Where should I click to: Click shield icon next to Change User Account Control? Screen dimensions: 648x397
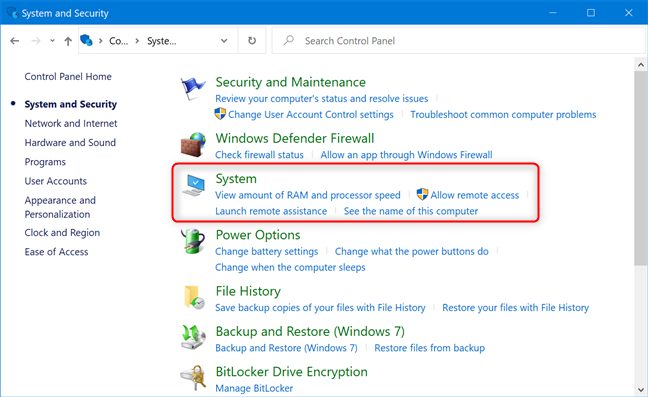(x=220, y=114)
